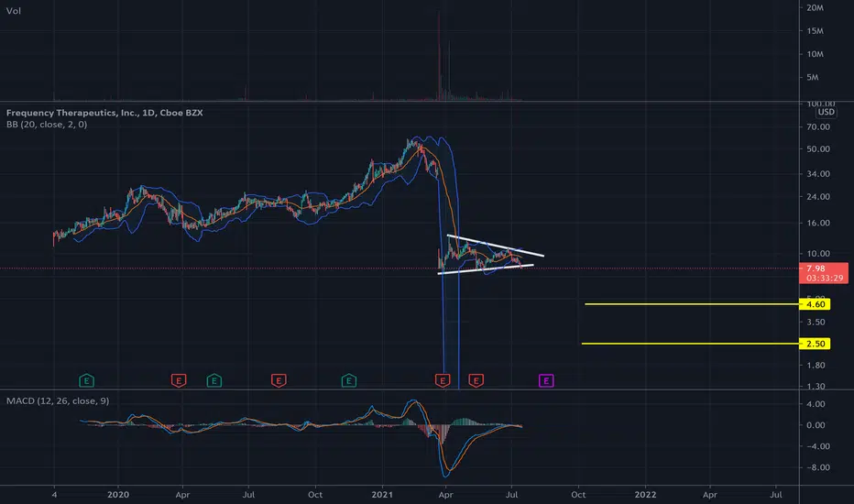Click the 2020 label on time axis

point(118,495)
